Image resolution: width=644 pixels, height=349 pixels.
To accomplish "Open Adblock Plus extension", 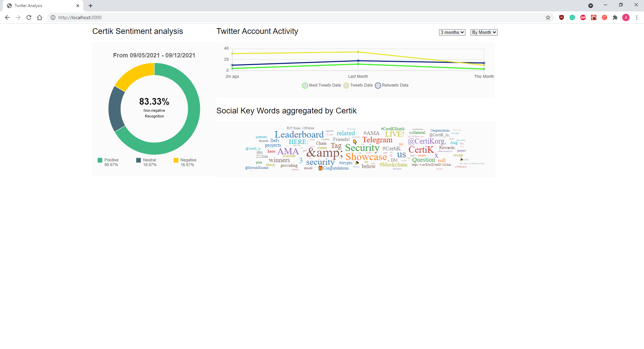I will pos(583,17).
